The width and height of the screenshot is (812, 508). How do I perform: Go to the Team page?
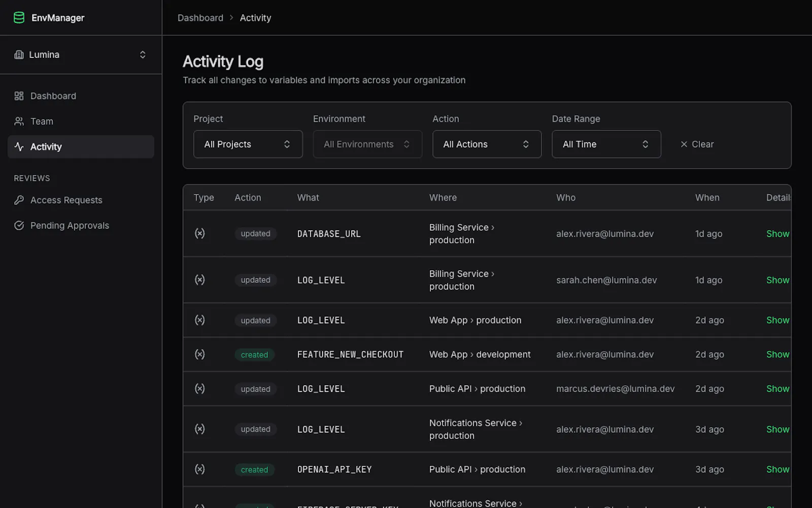click(81, 121)
